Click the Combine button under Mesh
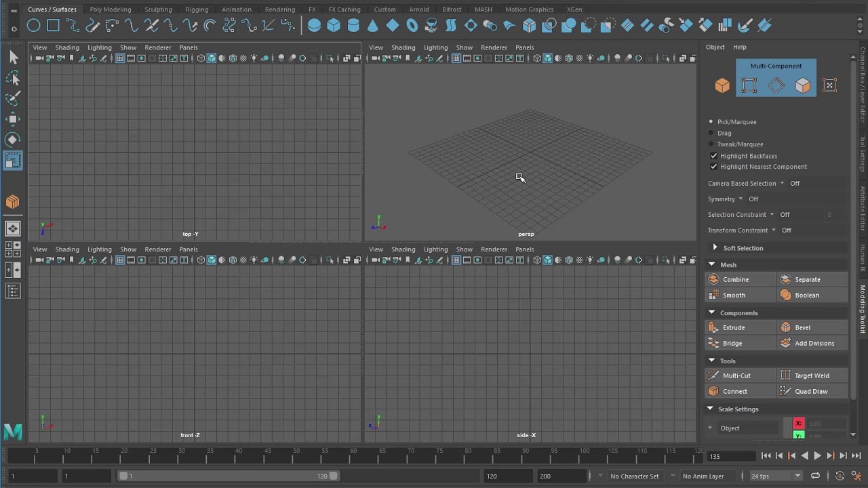Viewport: 868px width, 488px height. [740, 279]
